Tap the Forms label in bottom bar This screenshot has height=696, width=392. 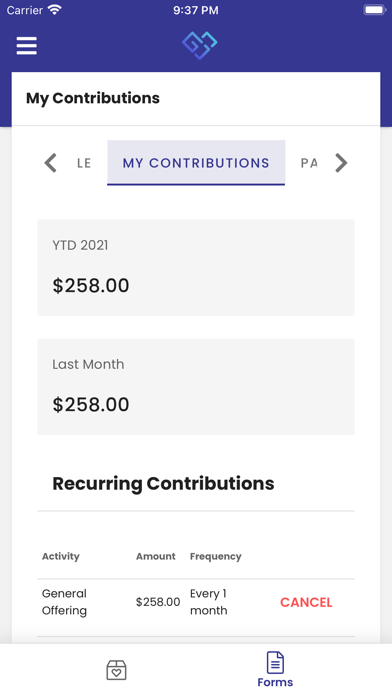click(x=275, y=682)
